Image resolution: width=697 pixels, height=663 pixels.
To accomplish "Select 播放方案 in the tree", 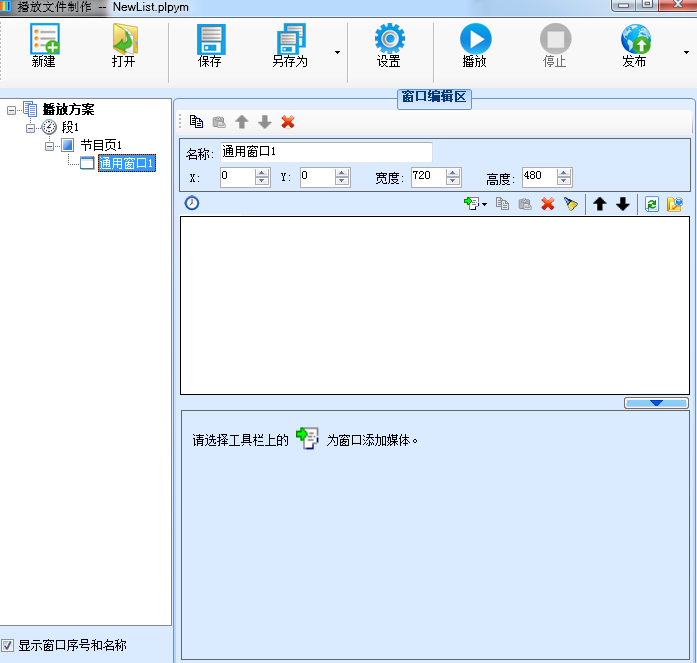I will [68, 109].
